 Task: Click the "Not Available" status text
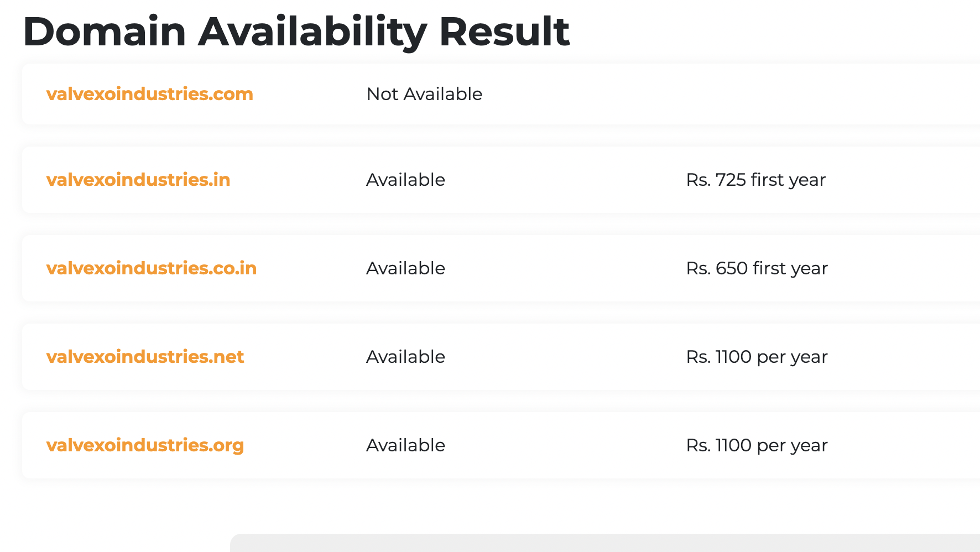point(424,94)
